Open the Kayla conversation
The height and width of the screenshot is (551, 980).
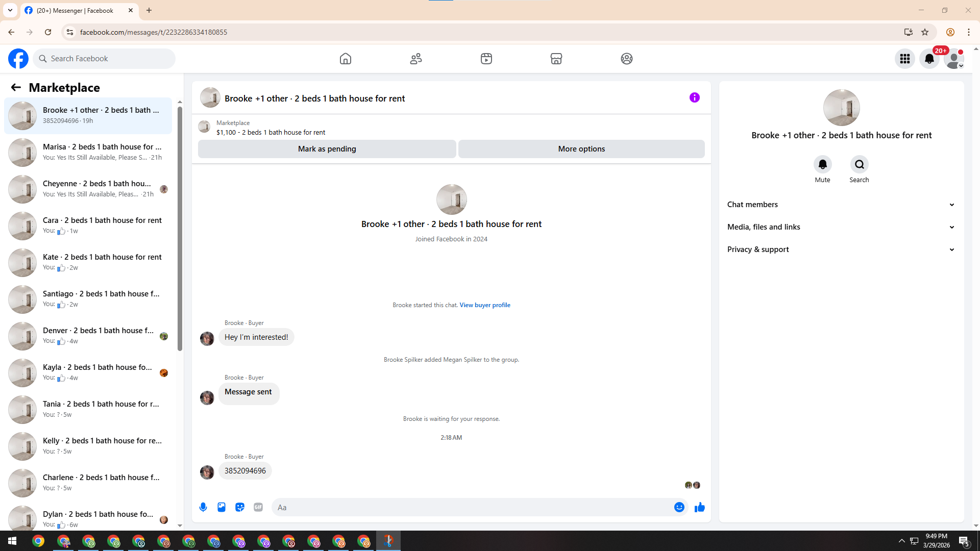point(88,373)
